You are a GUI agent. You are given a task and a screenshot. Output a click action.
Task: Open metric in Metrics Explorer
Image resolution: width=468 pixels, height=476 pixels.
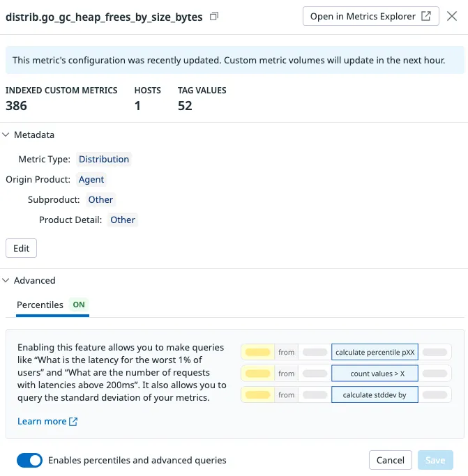[x=371, y=16]
